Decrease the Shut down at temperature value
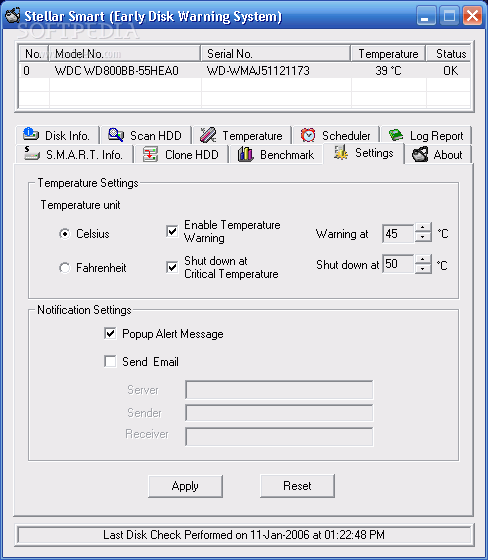The width and height of the screenshot is (488, 560). (423, 269)
